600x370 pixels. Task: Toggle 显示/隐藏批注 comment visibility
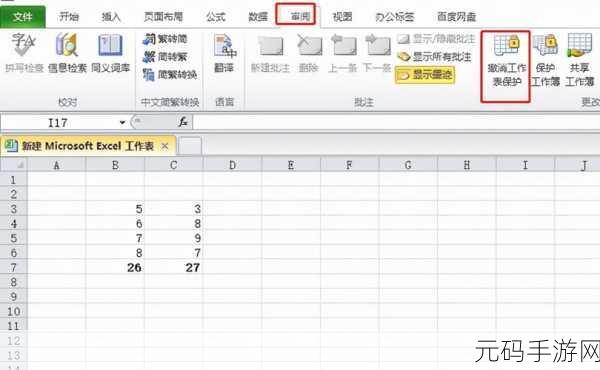point(436,39)
